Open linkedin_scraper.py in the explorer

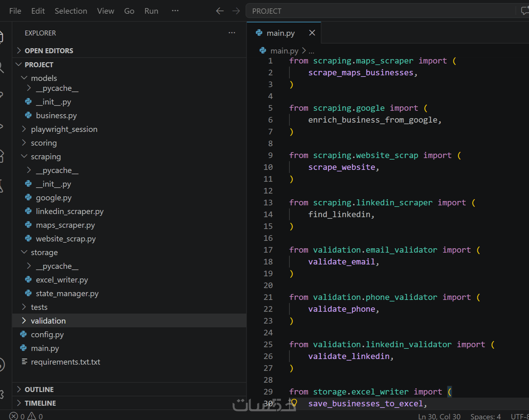pos(70,211)
